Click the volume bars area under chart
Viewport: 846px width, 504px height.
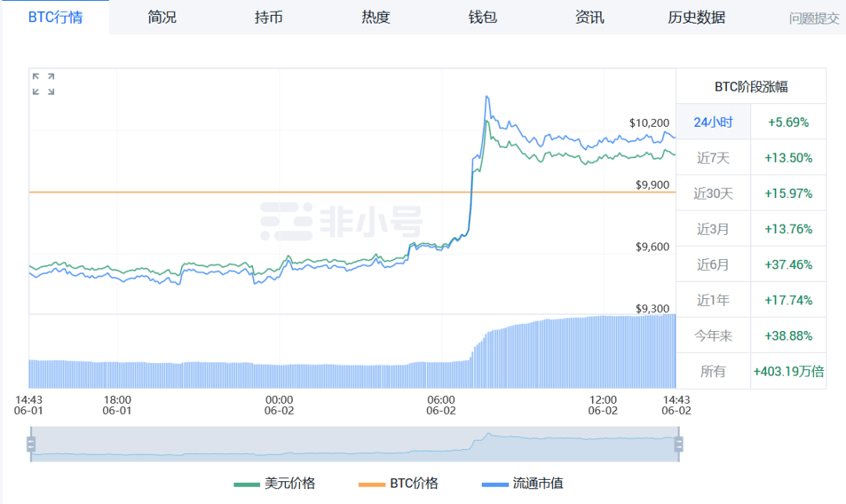click(x=352, y=351)
